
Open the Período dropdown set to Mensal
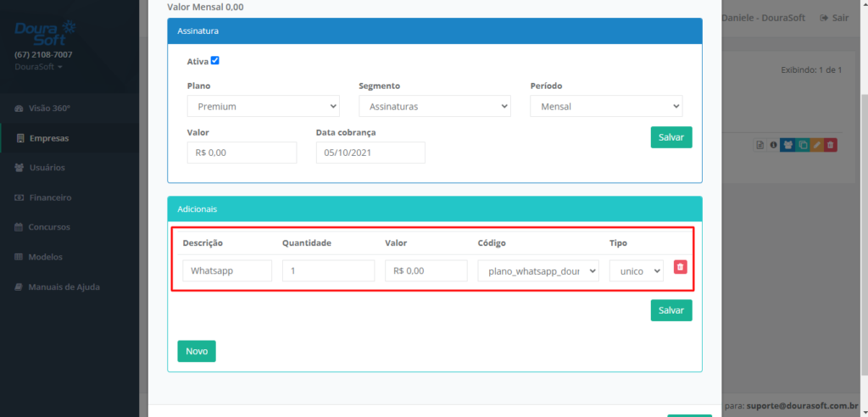(605, 107)
